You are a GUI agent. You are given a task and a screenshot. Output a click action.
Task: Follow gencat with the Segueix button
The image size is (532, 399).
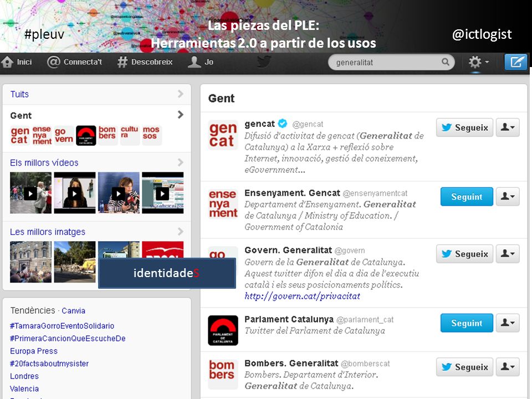464,127
